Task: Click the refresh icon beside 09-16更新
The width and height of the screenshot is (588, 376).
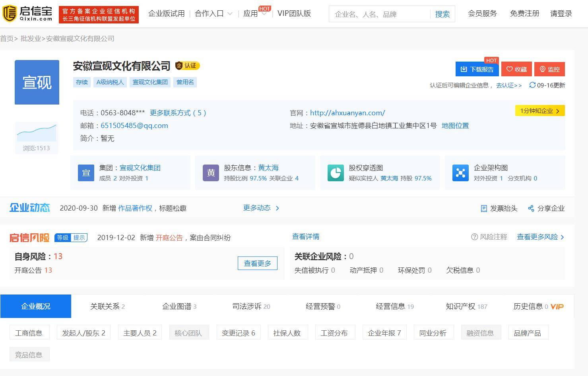Action: (x=532, y=85)
